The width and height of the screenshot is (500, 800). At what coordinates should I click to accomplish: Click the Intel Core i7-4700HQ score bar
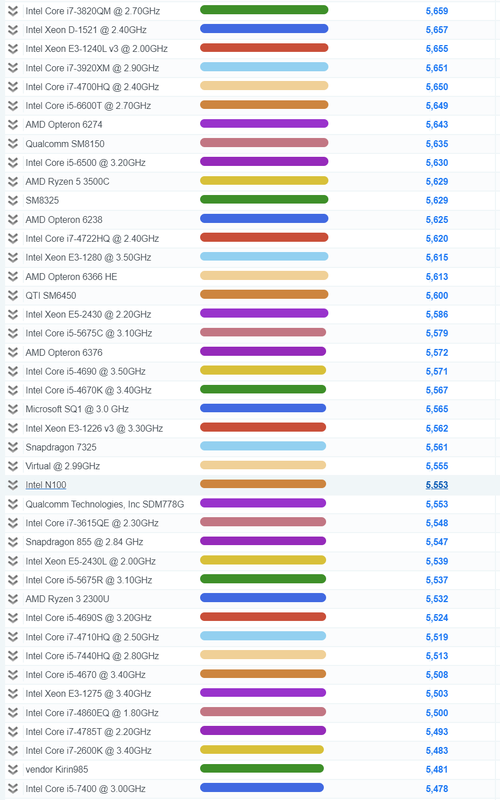264,86
